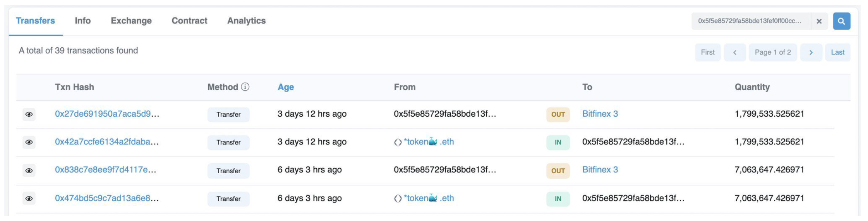Go to previous page chevron

pos(735,52)
